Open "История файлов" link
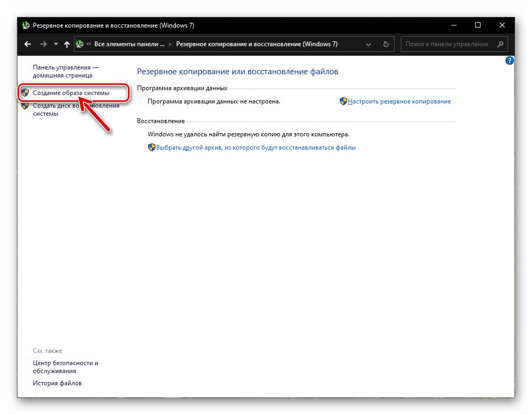The image size is (532, 415). point(57,383)
